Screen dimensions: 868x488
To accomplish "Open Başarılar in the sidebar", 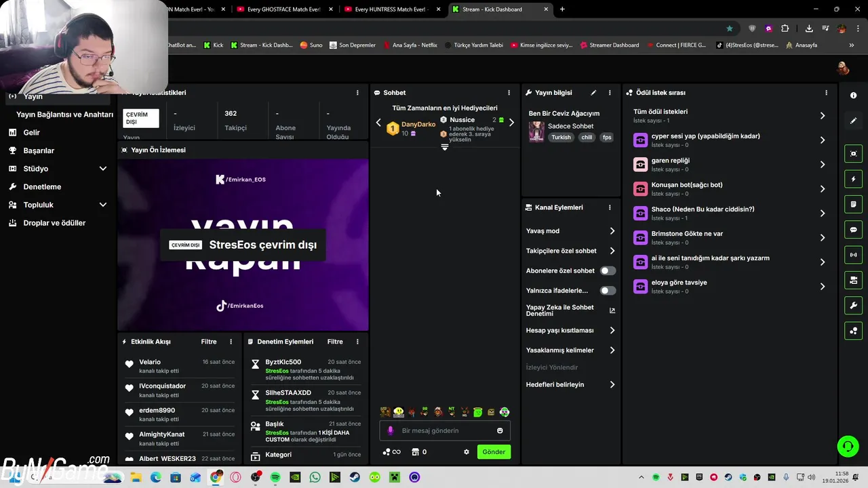I will point(39,150).
